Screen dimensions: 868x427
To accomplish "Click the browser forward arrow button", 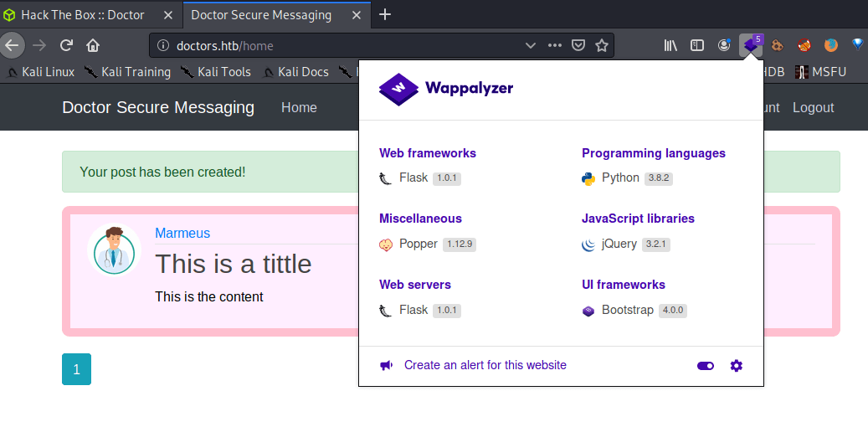I will [39, 45].
